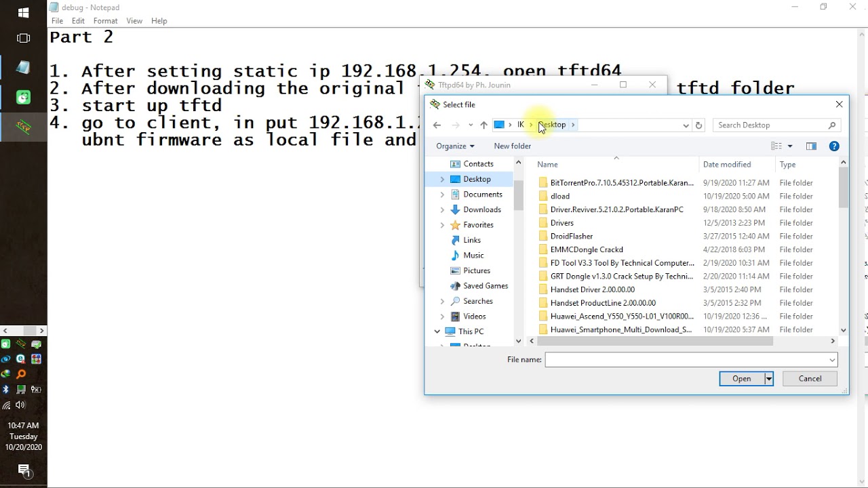
Task: Open the Windows Start menu
Action: click(23, 12)
